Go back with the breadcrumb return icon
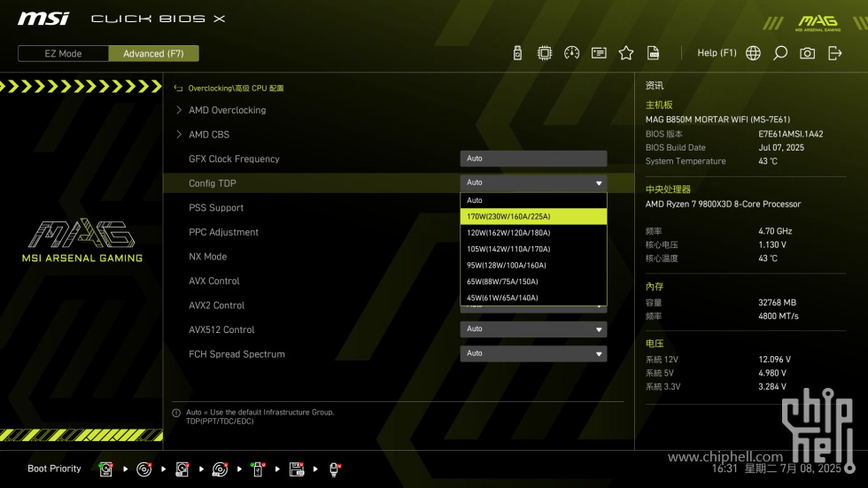Screen dimensions: 868x488 (178, 88)
